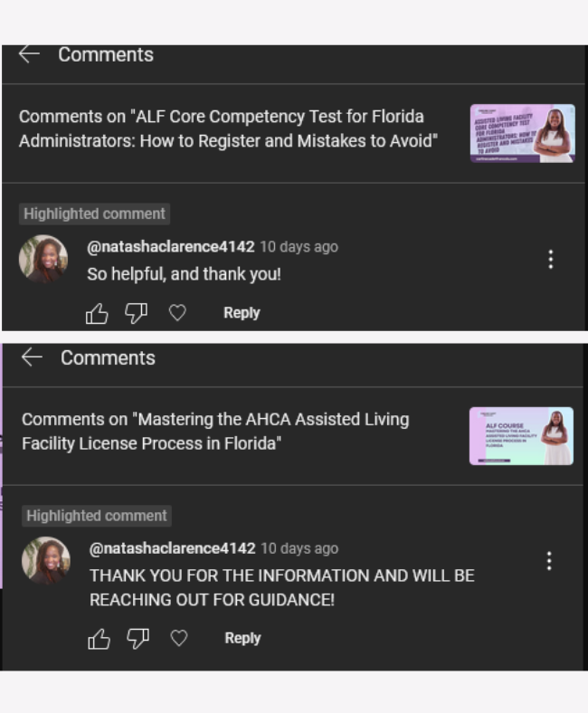Image resolution: width=588 pixels, height=713 pixels.
Task: Reply to the "So helpful, and thank you!" comment
Action: coord(242,313)
